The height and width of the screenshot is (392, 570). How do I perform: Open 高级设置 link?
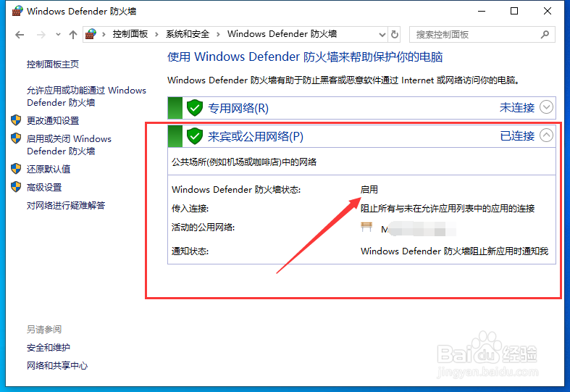(x=44, y=187)
